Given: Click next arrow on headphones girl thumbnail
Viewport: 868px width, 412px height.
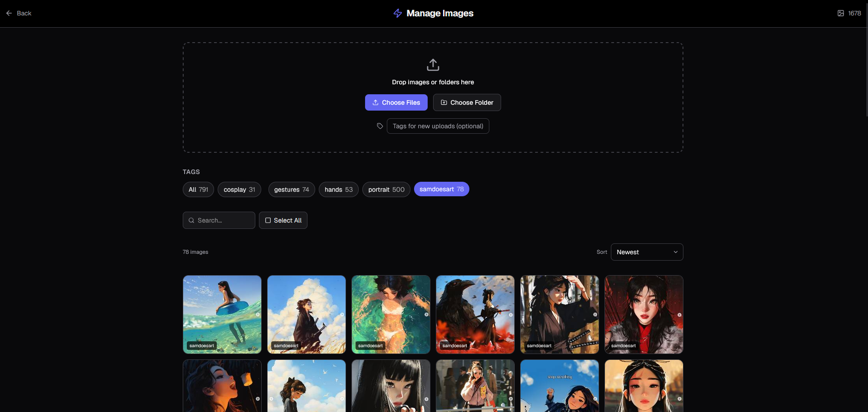Looking at the screenshot, I should [x=511, y=399].
